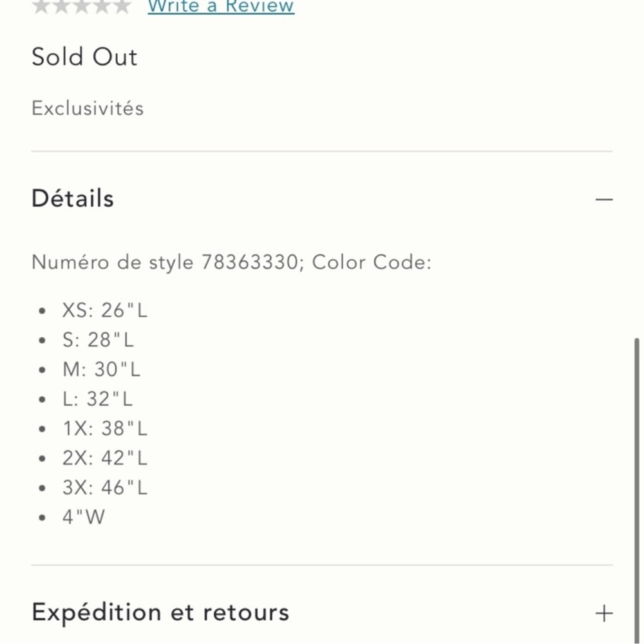The height and width of the screenshot is (644, 644).
Task: Click the Sold Out label
Action: pyautogui.click(x=84, y=57)
